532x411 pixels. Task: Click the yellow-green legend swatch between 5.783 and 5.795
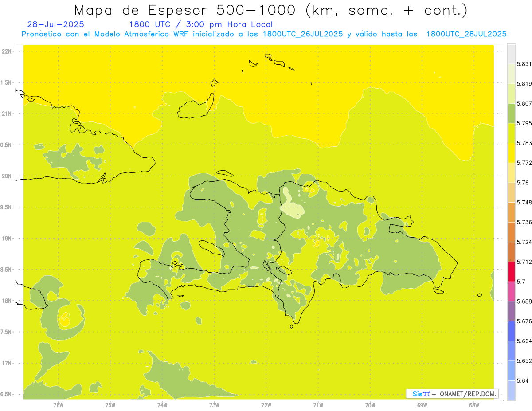click(x=511, y=133)
